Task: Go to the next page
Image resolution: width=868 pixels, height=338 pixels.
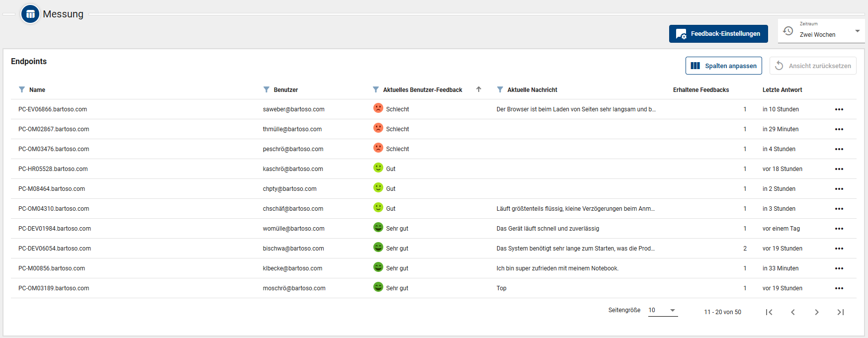Action: pos(817,312)
